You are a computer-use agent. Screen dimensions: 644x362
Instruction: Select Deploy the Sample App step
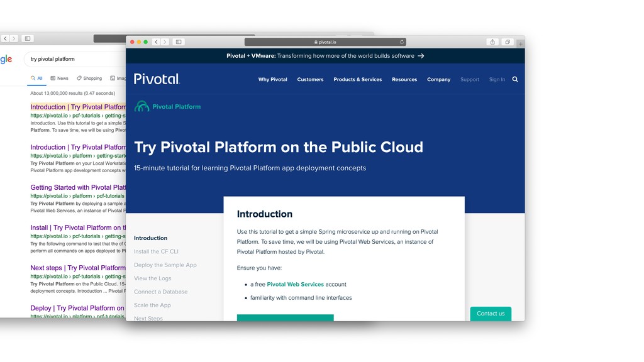click(x=165, y=265)
